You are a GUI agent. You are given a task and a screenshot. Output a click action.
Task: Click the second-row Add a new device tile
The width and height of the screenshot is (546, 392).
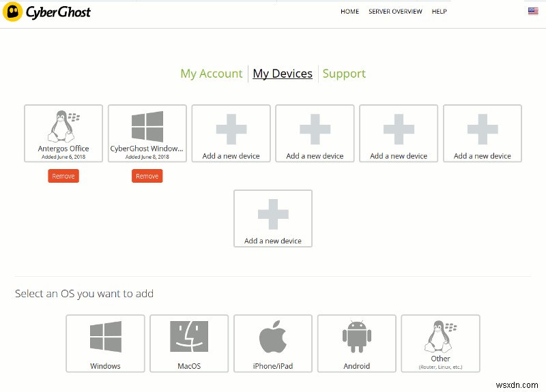[273, 218]
